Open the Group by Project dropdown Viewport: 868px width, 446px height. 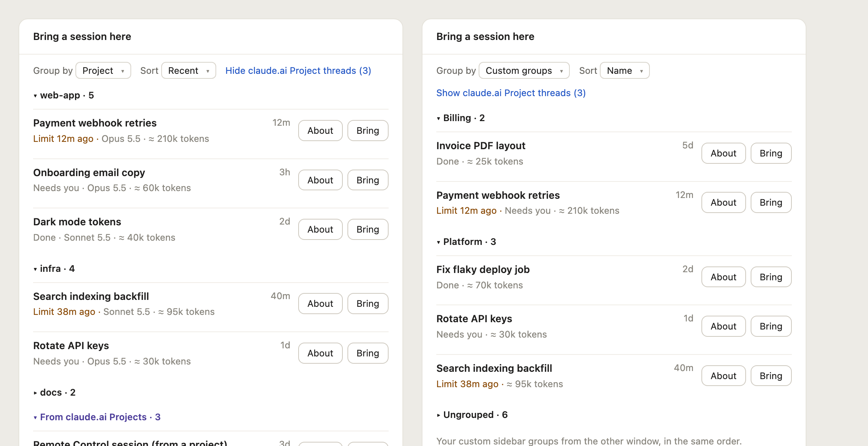coord(103,71)
